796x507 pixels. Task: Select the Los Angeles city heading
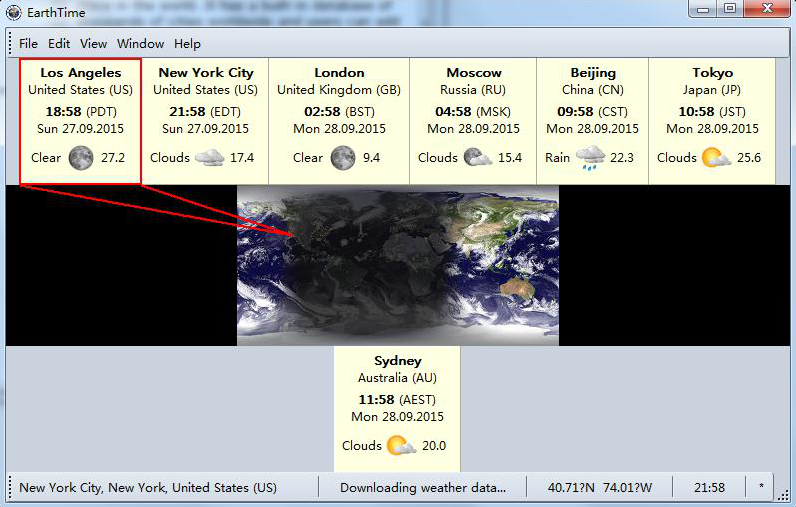[81, 73]
